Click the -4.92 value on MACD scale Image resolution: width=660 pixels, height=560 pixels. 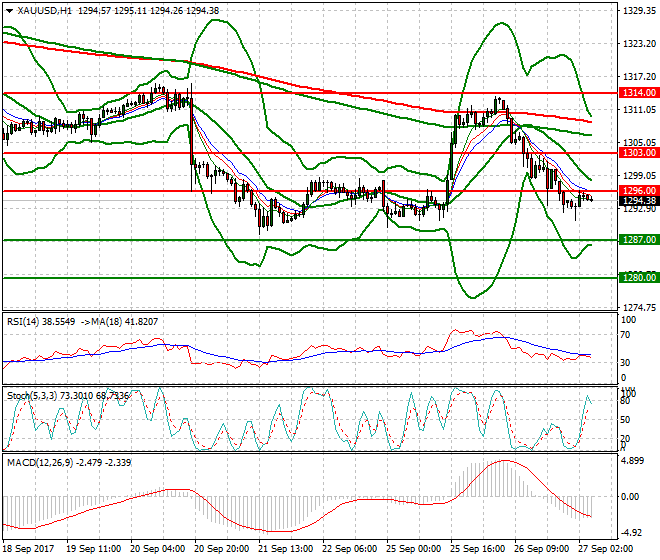coord(633,533)
